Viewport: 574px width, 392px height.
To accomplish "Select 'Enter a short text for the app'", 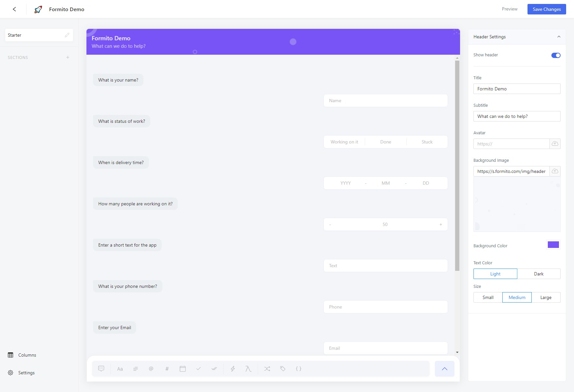I will (127, 245).
